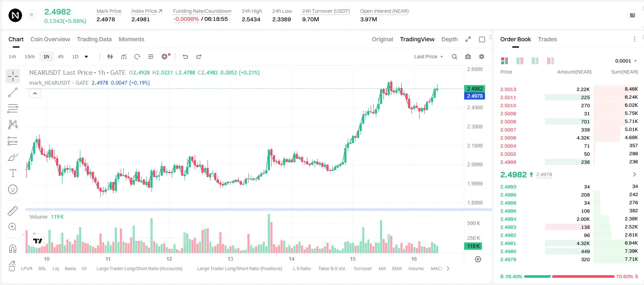Open the Trades tab

(547, 39)
